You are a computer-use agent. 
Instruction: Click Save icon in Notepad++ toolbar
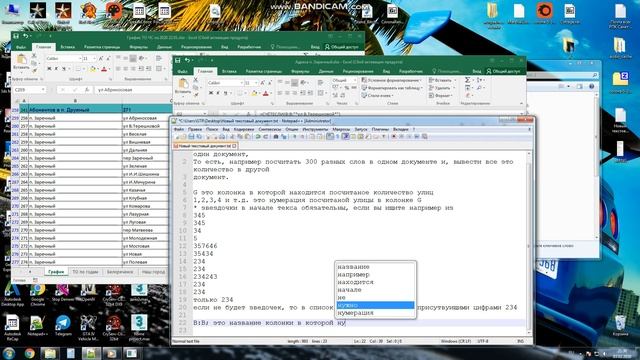click(191, 137)
